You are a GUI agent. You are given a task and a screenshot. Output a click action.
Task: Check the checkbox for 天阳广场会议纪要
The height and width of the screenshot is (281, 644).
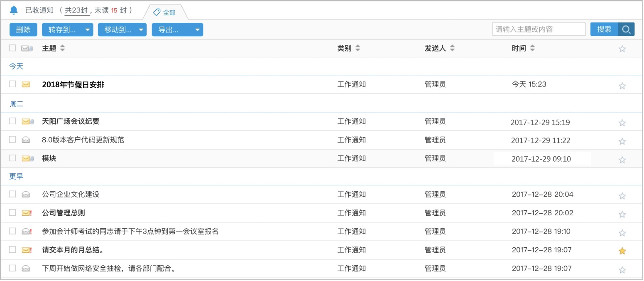pos(12,121)
